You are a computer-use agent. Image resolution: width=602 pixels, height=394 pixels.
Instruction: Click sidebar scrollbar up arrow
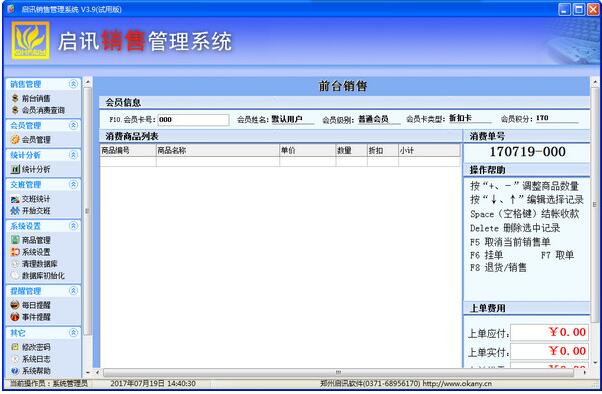[88, 82]
